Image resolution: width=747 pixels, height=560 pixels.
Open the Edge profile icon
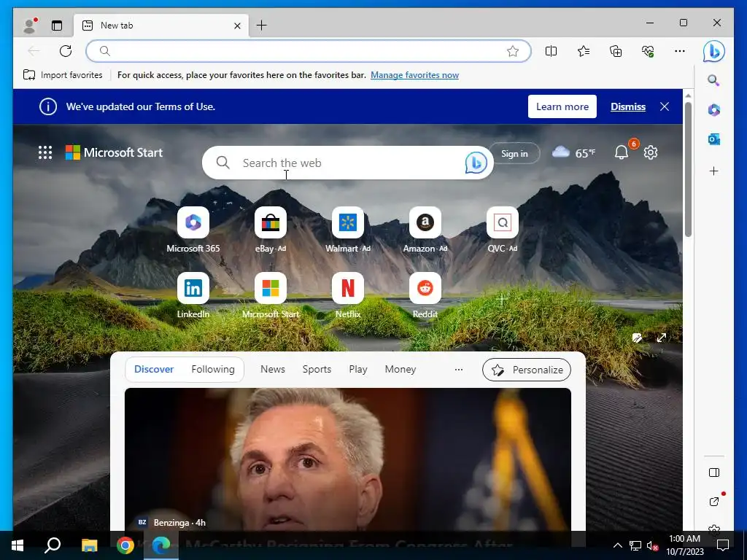(30, 26)
